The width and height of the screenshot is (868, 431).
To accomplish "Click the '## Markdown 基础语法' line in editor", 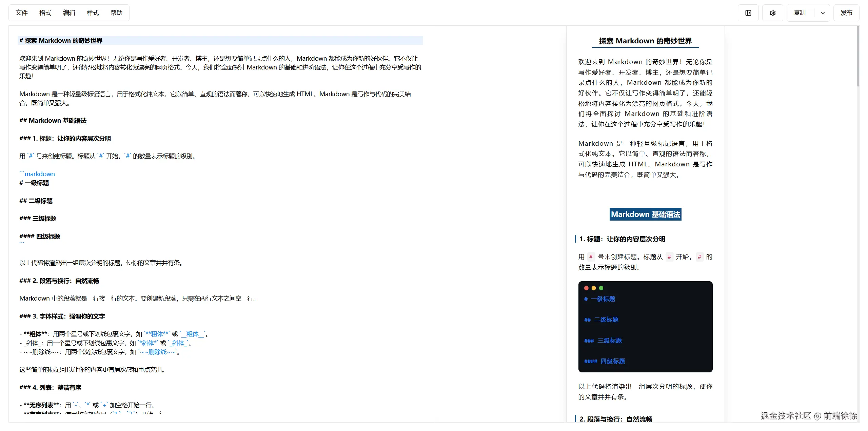I will pyautogui.click(x=53, y=121).
